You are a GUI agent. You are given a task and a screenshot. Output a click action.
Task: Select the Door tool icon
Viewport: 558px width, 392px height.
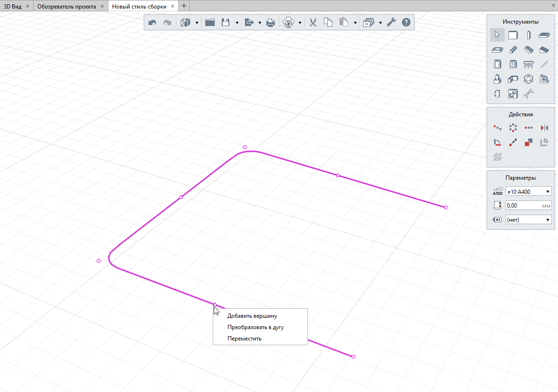[x=497, y=64]
